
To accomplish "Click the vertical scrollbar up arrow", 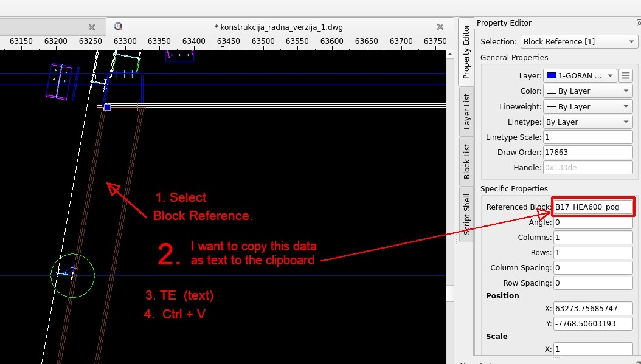I will click(x=451, y=54).
